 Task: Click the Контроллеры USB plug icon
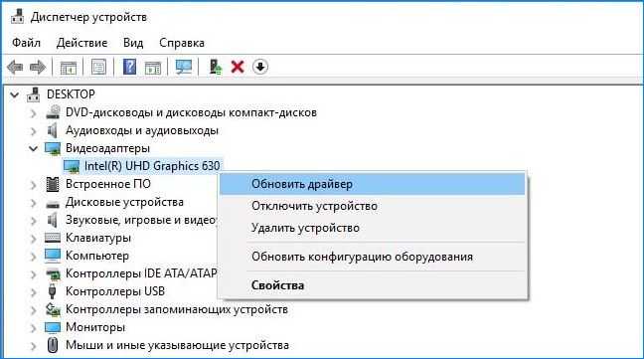(x=52, y=291)
